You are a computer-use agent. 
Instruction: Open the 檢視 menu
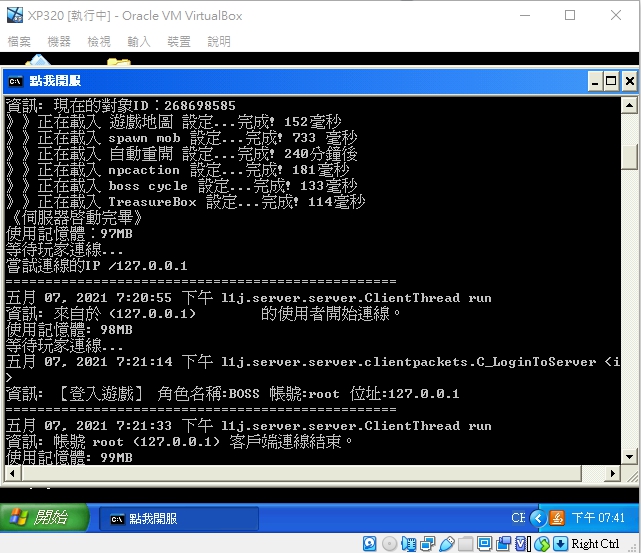(x=99, y=41)
